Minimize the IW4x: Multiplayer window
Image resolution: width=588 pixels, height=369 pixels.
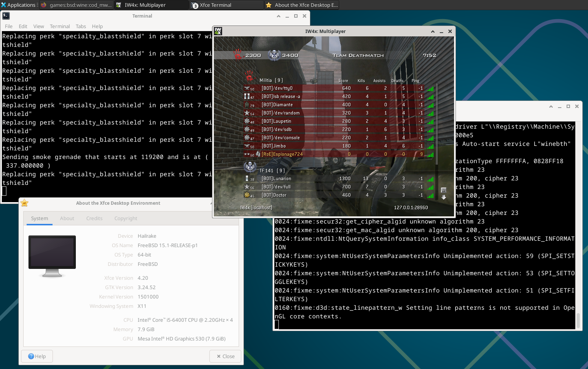[441, 31]
